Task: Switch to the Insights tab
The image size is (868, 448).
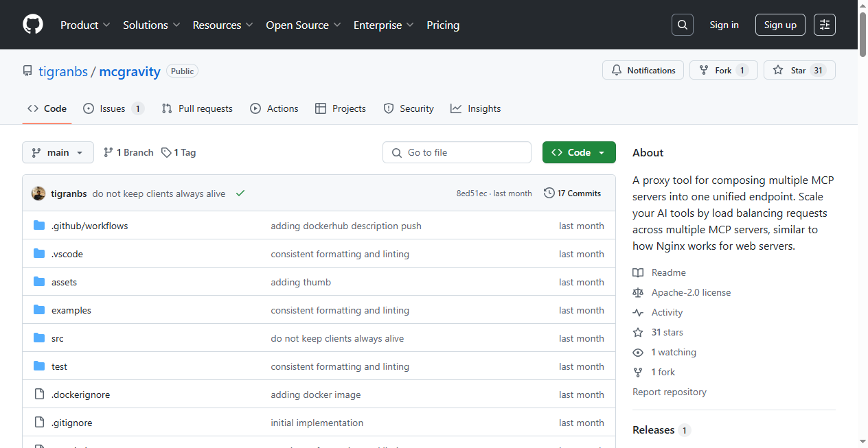Action: [476, 108]
